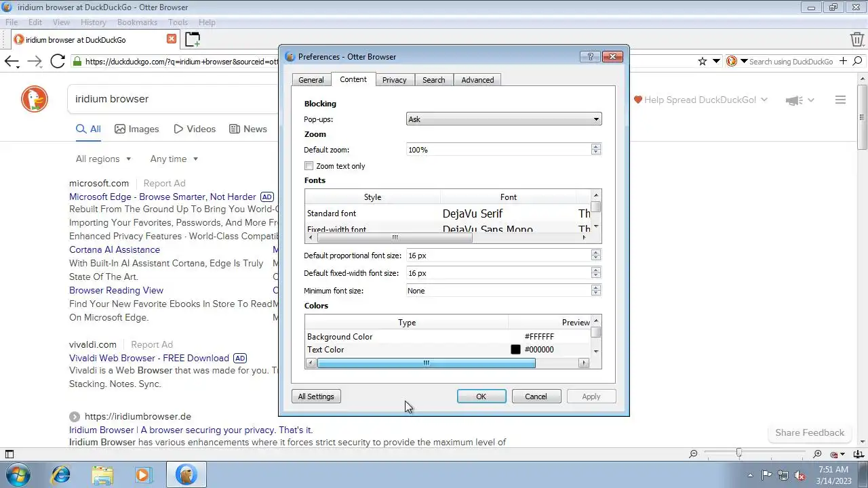Open a new tab with the plus tab icon

click(193, 39)
